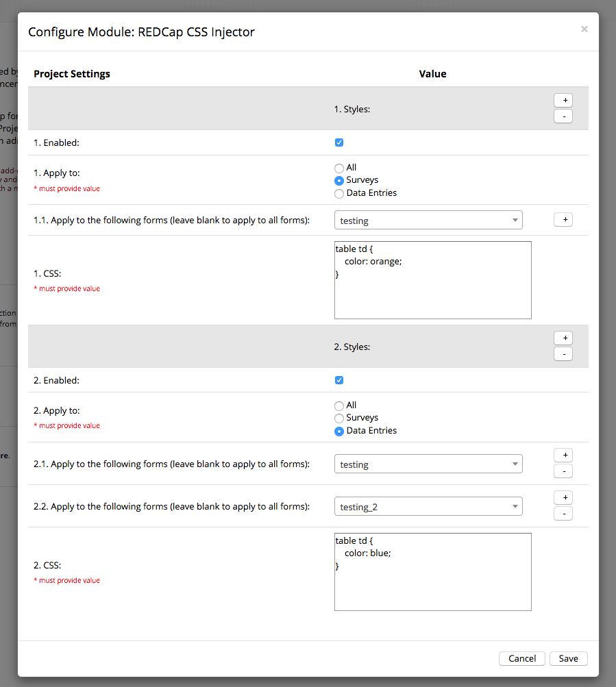Click inside the 2. CSS textarea with blue
616x687 pixels.
point(433,572)
